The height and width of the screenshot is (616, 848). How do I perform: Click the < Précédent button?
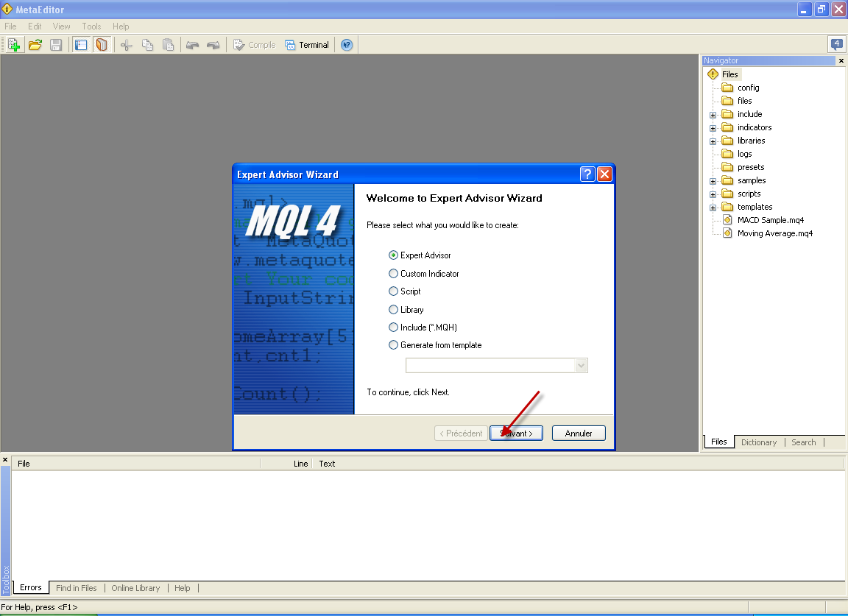click(x=462, y=433)
